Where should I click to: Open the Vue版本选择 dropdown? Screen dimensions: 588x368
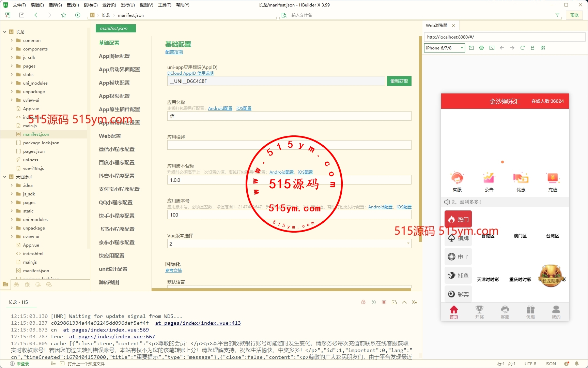(x=289, y=244)
